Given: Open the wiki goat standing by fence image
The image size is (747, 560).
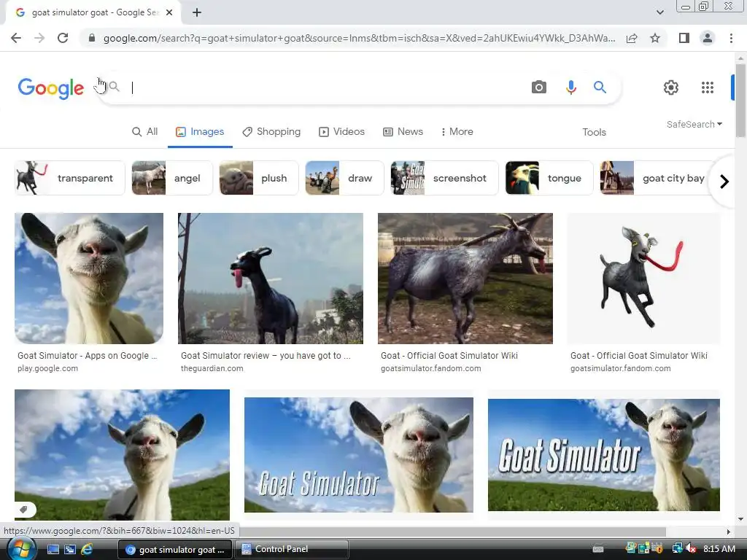Looking at the screenshot, I should 465,278.
